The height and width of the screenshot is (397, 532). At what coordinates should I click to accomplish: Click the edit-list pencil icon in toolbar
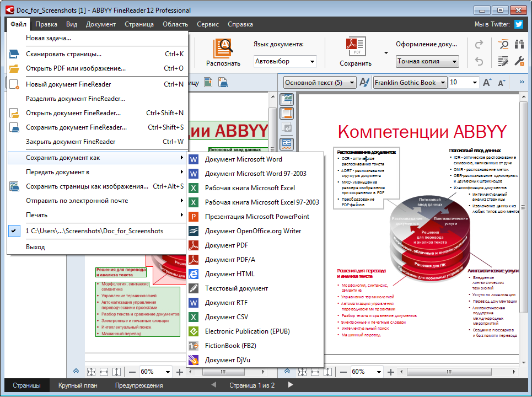click(503, 61)
